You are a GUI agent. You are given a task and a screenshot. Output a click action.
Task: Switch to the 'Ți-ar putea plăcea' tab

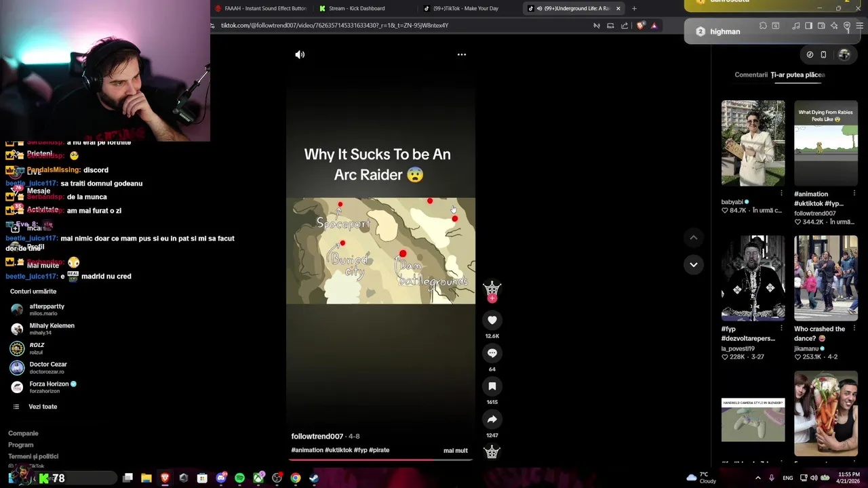click(x=797, y=75)
